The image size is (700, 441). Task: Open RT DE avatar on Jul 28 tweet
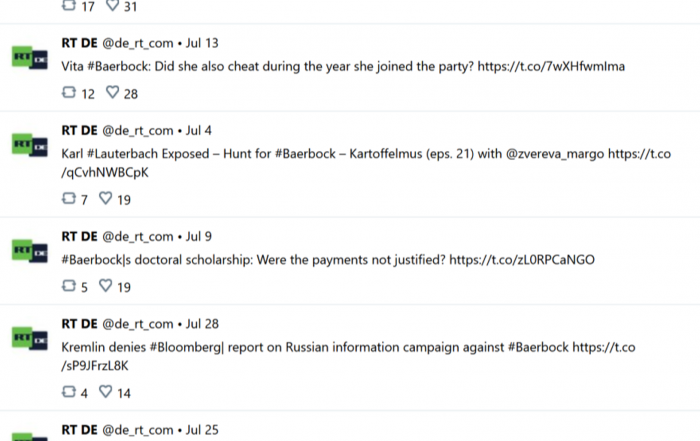coord(29,338)
